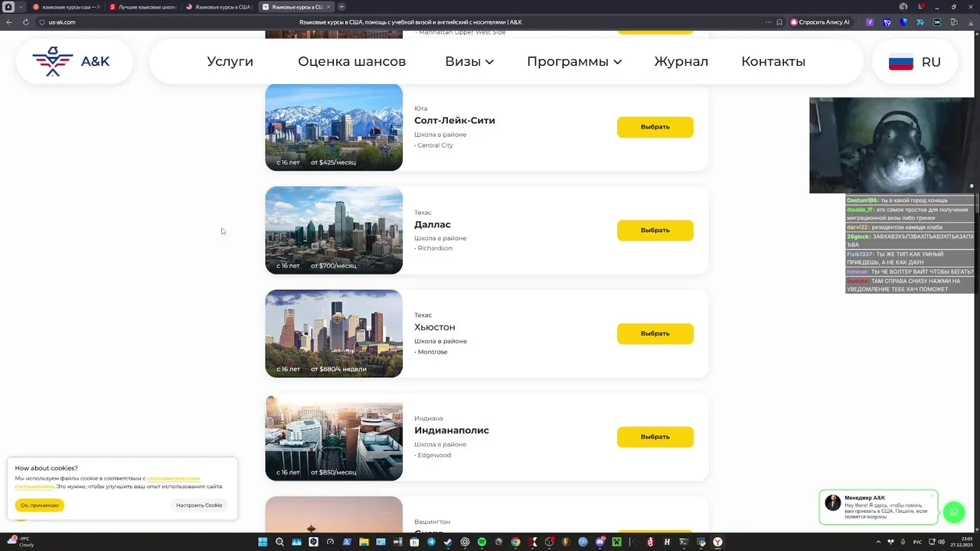Open ChatGPT from the taskbar
Viewport: 980px width, 551px height.
(465, 542)
